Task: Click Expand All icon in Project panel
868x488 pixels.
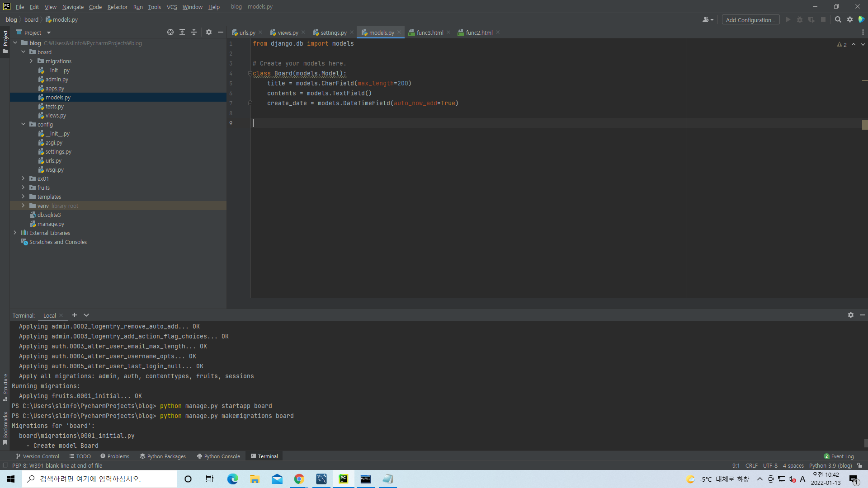Action: click(x=182, y=32)
